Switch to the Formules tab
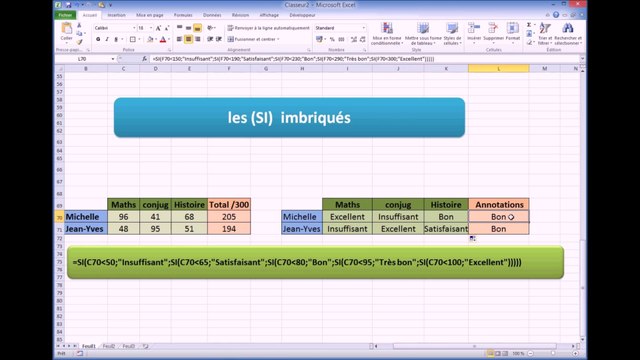This screenshot has height=360, width=640. coord(183,15)
